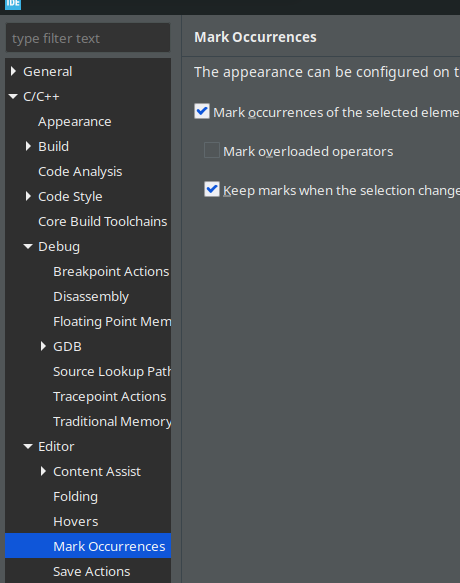
Task: Open Breakpoint Actions page
Action: (x=111, y=272)
